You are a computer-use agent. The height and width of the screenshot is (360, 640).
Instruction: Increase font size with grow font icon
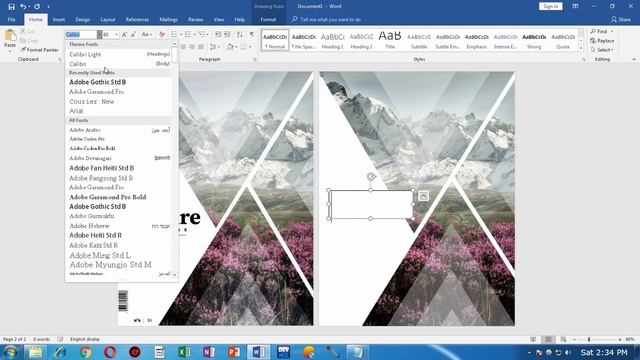tap(124, 35)
